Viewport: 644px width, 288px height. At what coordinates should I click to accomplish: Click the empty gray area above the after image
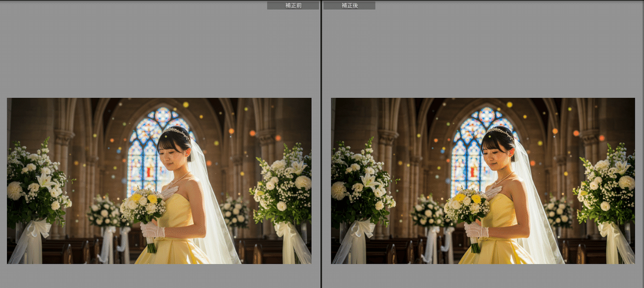[x=483, y=54]
